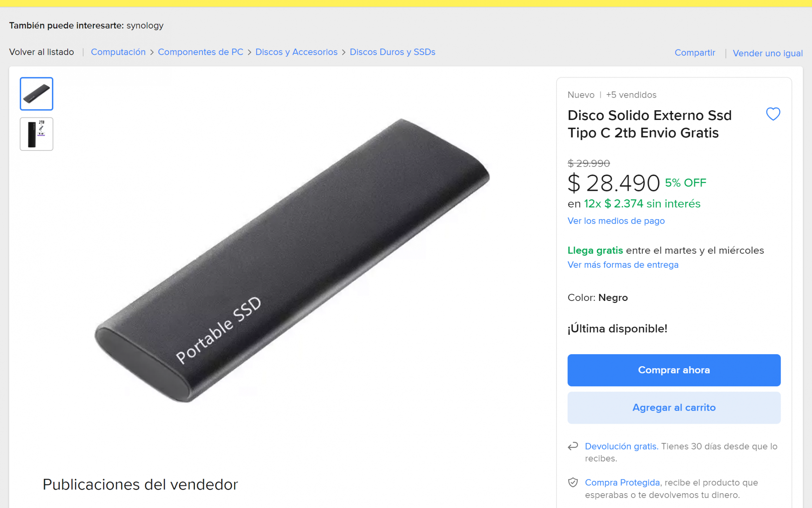Image resolution: width=812 pixels, height=508 pixels.
Task: Select the second 2TB thumbnail image
Action: pos(36,134)
